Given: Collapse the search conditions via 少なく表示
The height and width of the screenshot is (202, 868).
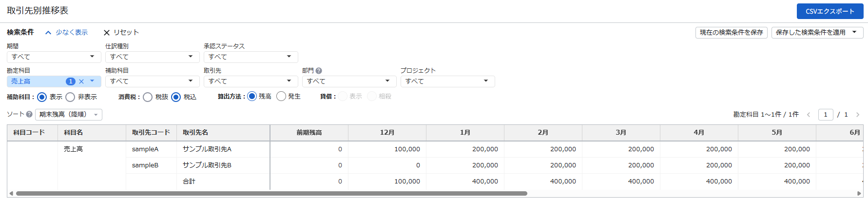Looking at the screenshot, I should click(67, 33).
